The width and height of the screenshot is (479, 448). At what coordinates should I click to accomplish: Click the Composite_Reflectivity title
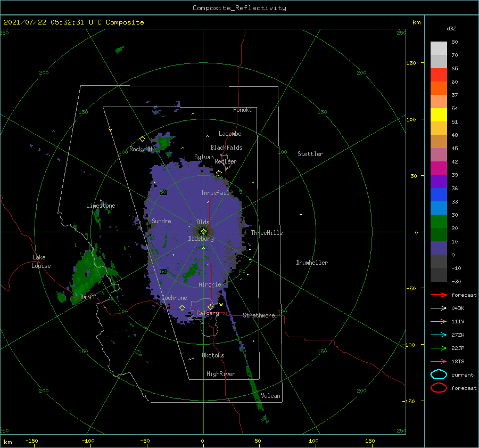click(x=240, y=8)
